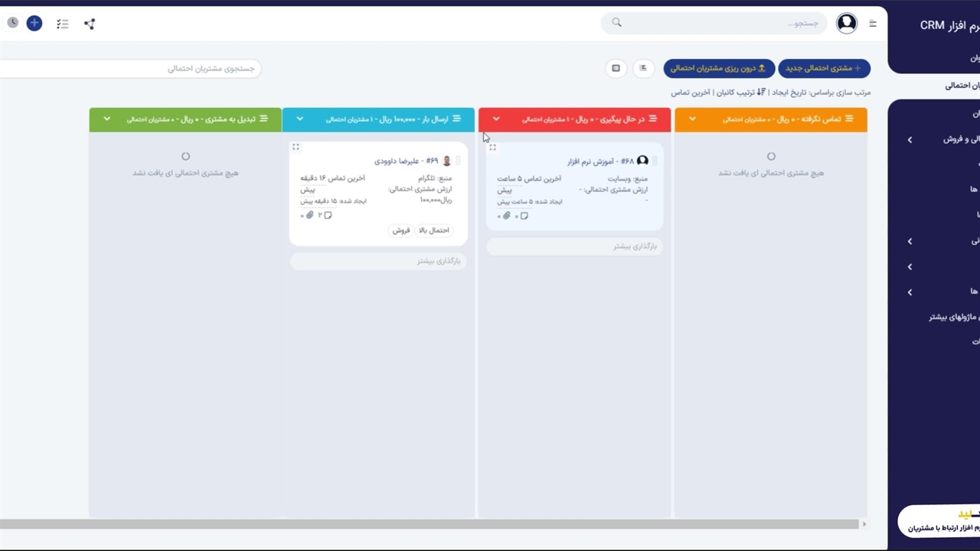Click the blue plus quick-add icon
980x551 pixels.
pyautogui.click(x=34, y=23)
